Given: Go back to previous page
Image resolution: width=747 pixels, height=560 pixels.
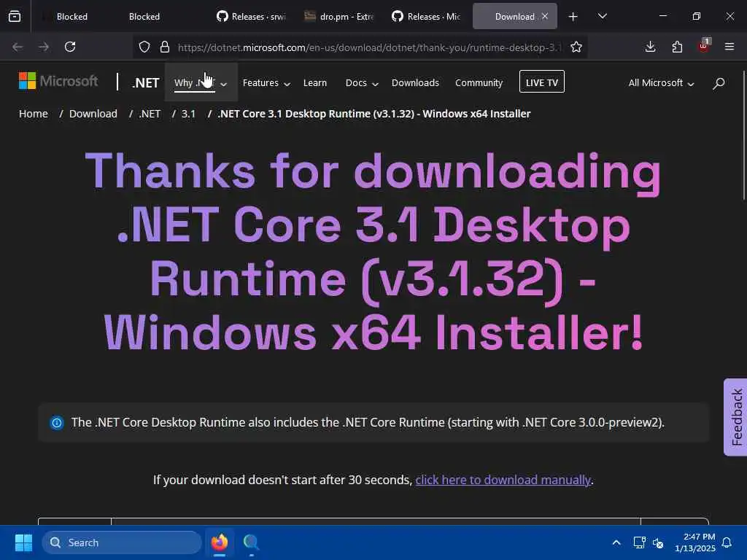Looking at the screenshot, I should [x=18, y=47].
